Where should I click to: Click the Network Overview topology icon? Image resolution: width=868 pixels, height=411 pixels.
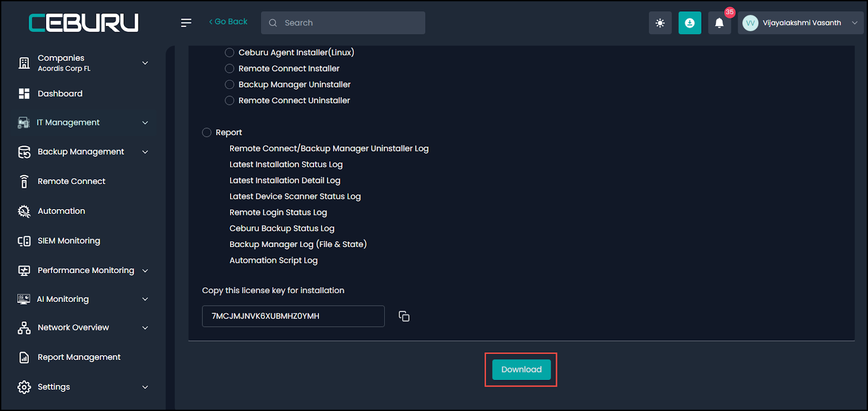coord(24,328)
